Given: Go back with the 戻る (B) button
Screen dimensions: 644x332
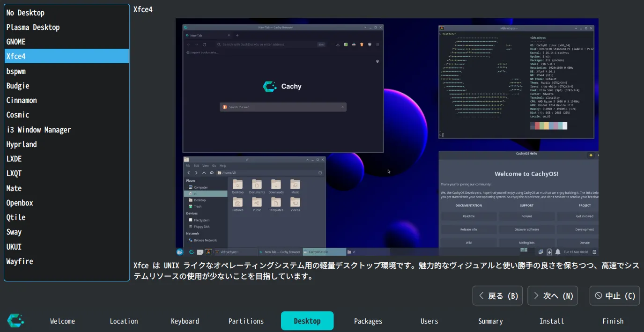Looking at the screenshot, I should click(x=497, y=296).
